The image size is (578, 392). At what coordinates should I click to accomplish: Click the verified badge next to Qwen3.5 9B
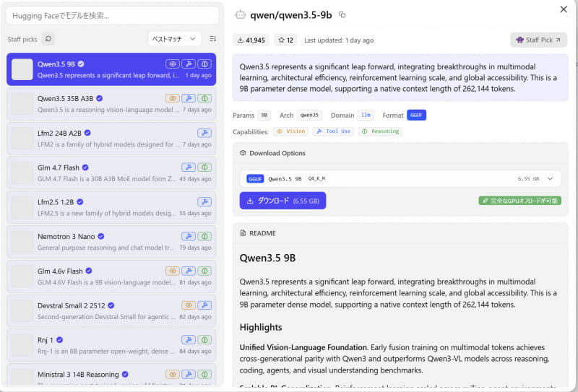[x=81, y=64]
